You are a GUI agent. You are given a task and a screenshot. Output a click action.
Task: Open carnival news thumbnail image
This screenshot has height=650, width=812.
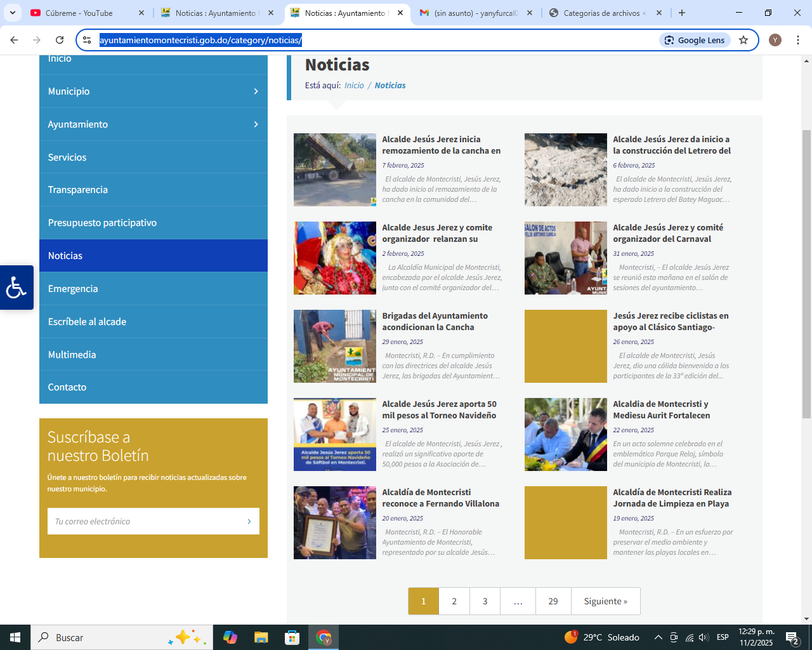[335, 258]
